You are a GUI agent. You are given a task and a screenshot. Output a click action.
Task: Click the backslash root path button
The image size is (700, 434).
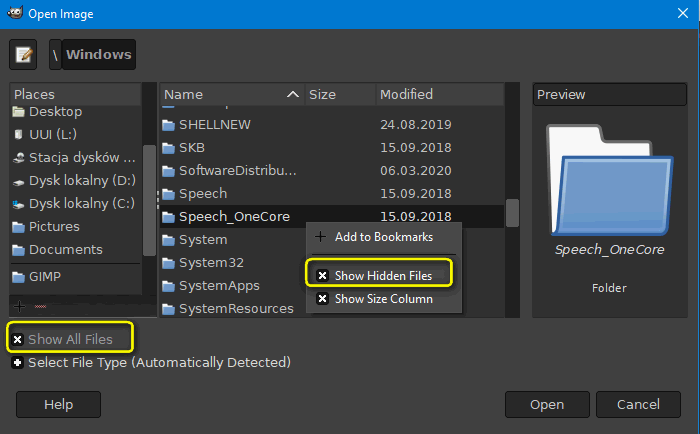(55, 54)
